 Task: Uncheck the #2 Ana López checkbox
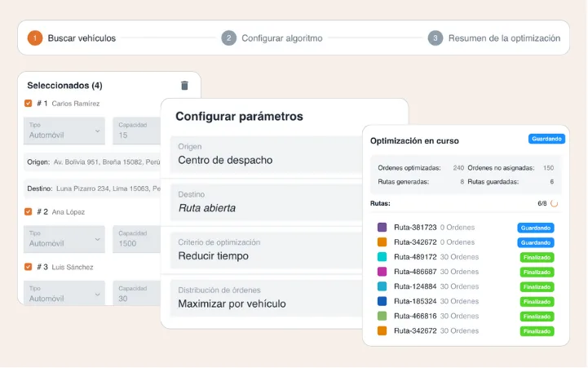click(x=28, y=211)
